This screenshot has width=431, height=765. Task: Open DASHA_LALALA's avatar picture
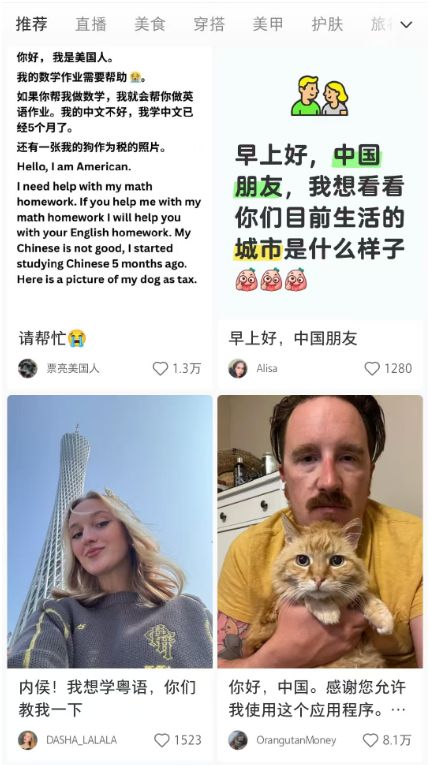click(28, 740)
